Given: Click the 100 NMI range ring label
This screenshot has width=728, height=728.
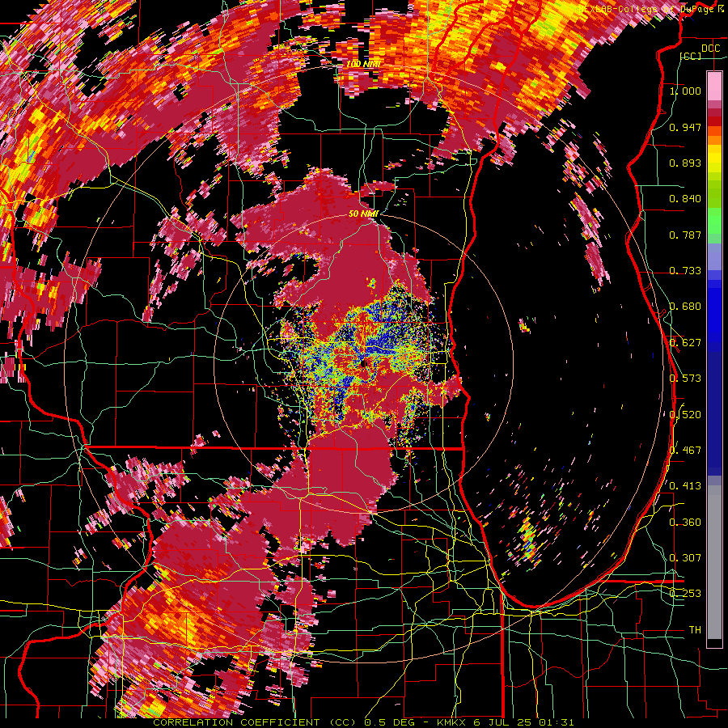Looking at the screenshot, I should point(364,64).
